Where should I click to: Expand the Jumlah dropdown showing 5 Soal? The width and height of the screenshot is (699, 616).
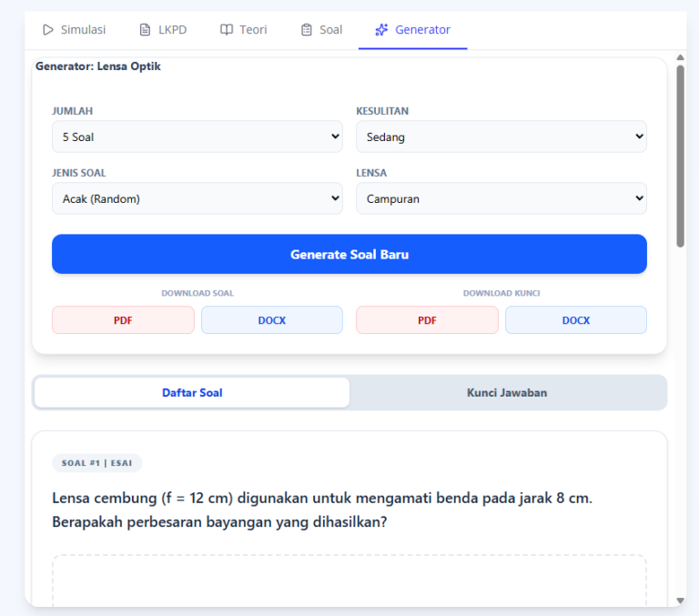coord(197,137)
